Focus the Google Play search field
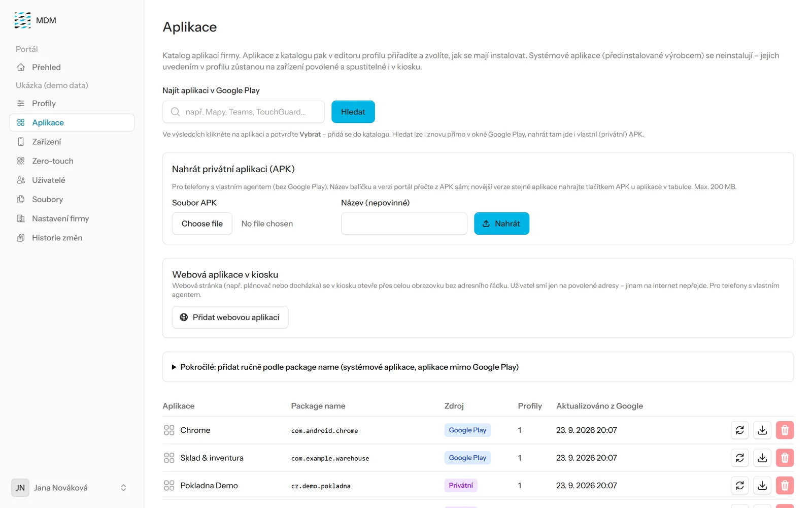This screenshot has width=812, height=508. point(244,112)
